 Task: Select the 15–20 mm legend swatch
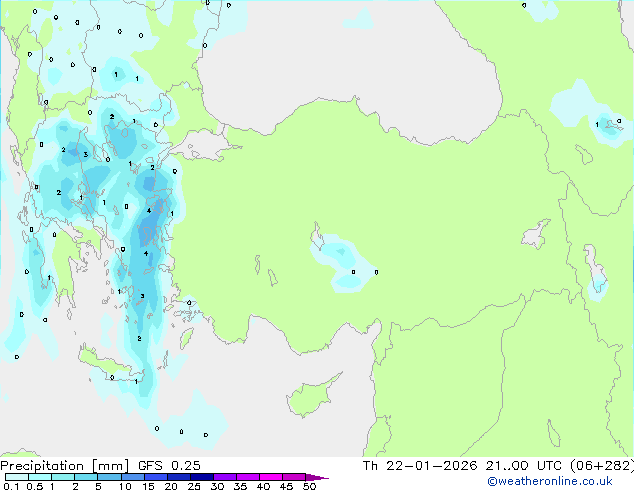[x=155, y=477]
